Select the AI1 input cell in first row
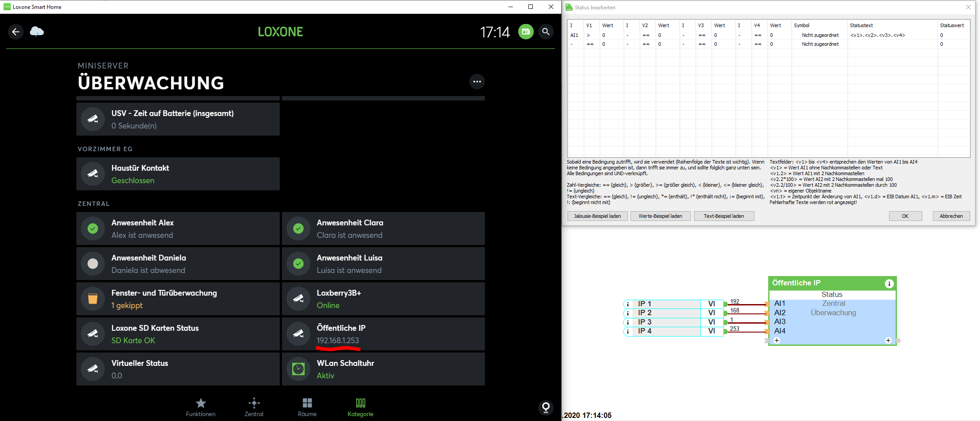Screen dimensions: 980x421 [x=576, y=35]
